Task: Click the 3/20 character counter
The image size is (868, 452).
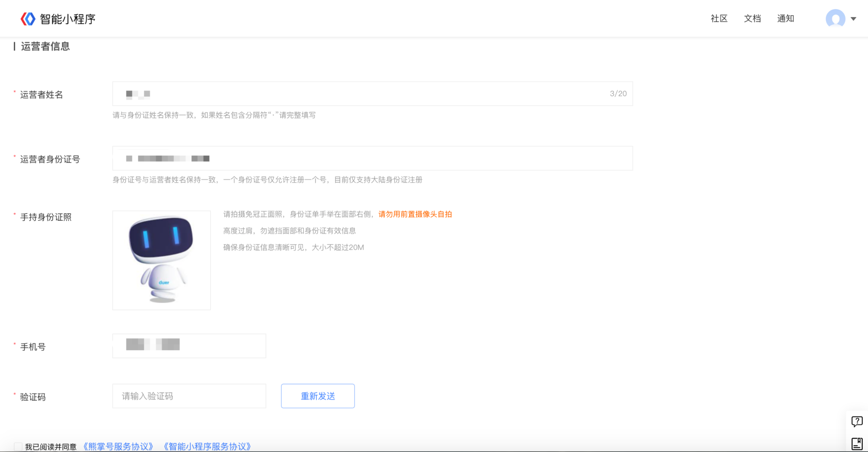Action: pos(618,94)
